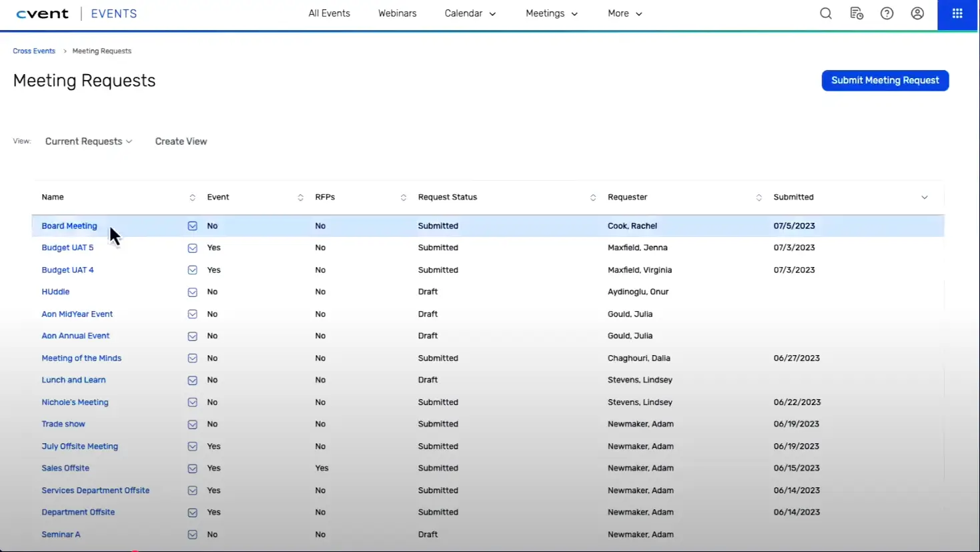Viewport: 980px width, 552px height.
Task: Follow the Cross Events breadcrumb link
Action: tap(34, 51)
